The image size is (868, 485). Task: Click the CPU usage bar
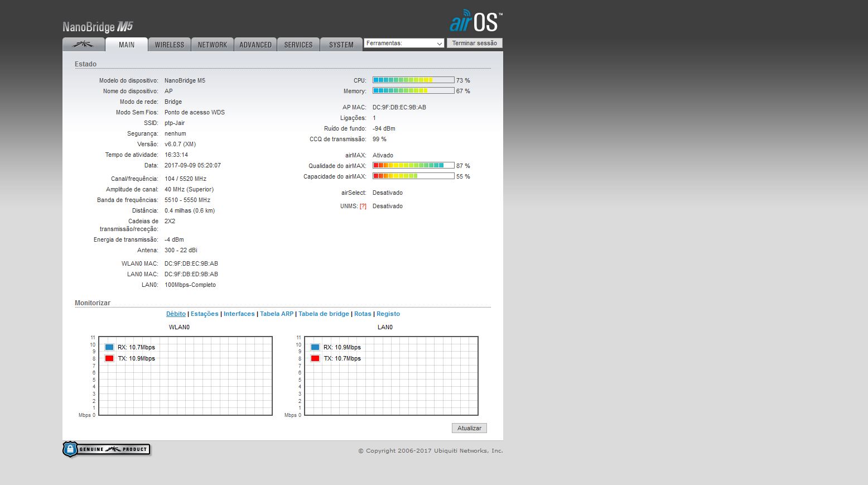pos(413,80)
